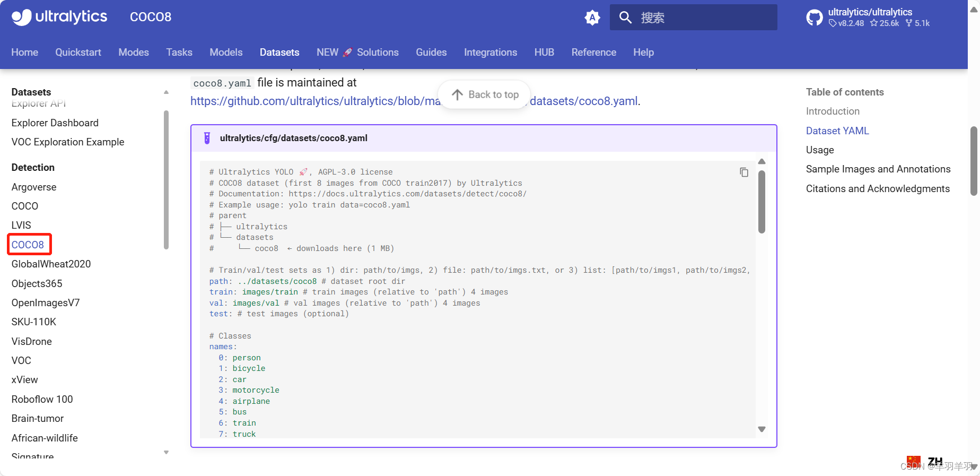Open Explorer Dashboard in sidebar
This screenshot has width=980, height=476.
tap(55, 123)
